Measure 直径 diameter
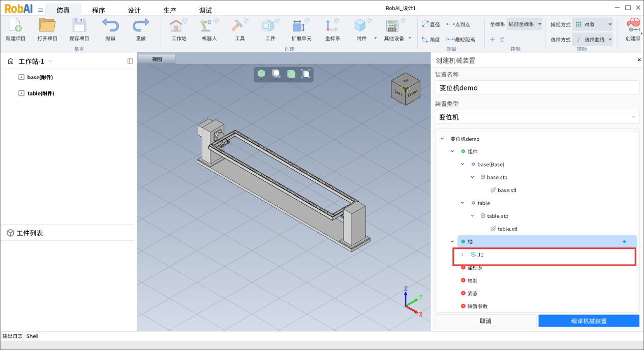 pos(431,24)
